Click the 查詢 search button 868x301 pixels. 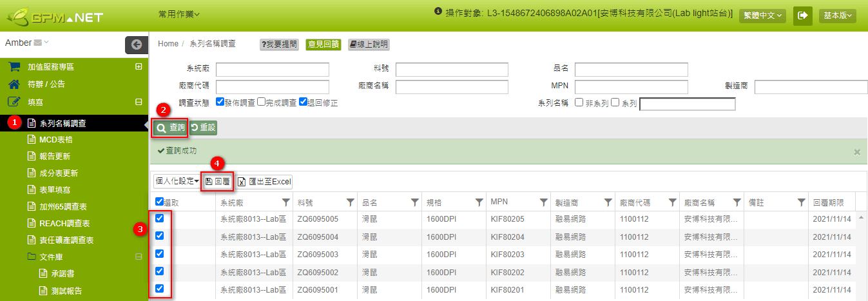coord(171,128)
